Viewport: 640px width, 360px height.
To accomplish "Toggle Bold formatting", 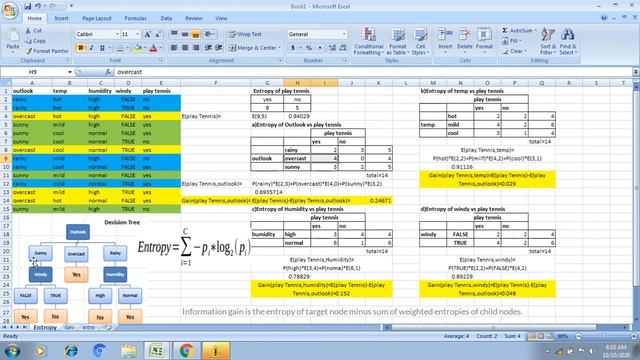I will [x=80, y=48].
